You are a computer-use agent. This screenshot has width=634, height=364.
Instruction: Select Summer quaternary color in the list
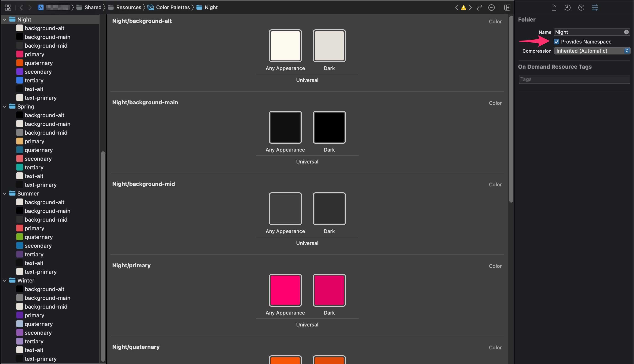(x=38, y=237)
